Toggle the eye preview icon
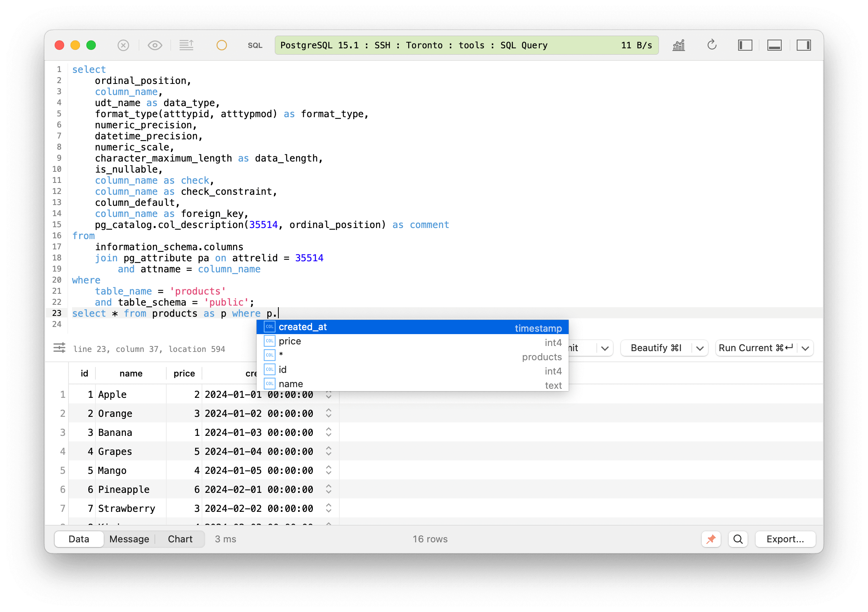The height and width of the screenshot is (612, 868). pos(155,45)
